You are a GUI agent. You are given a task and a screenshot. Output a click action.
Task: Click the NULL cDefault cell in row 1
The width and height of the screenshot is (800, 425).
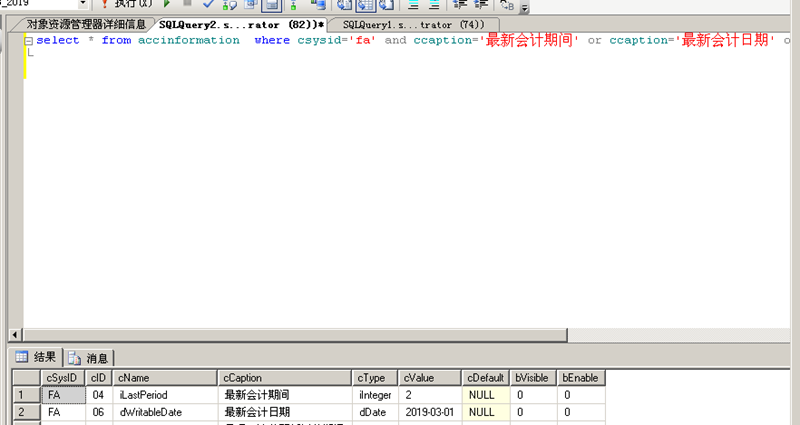tap(486, 395)
